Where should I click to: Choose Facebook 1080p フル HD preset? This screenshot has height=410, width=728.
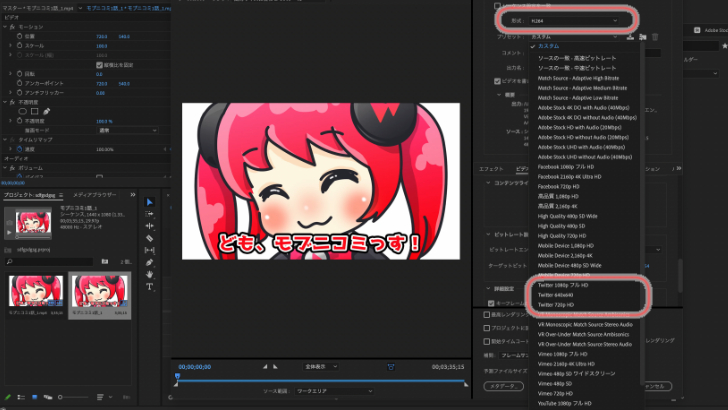(566, 167)
